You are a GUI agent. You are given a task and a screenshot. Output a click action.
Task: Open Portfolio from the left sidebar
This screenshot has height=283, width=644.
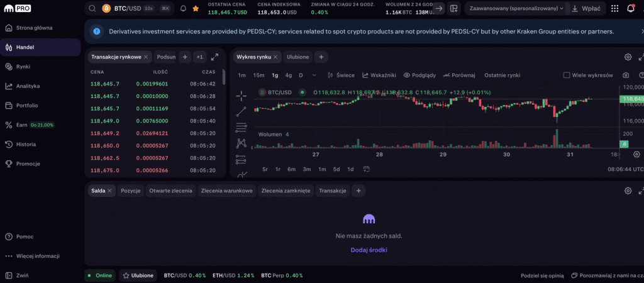[27, 106]
